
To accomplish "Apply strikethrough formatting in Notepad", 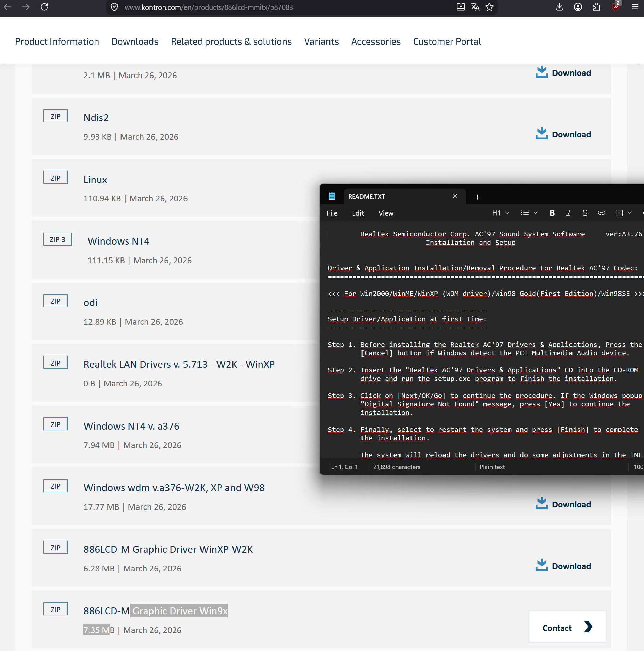I will click(x=585, y=213).
